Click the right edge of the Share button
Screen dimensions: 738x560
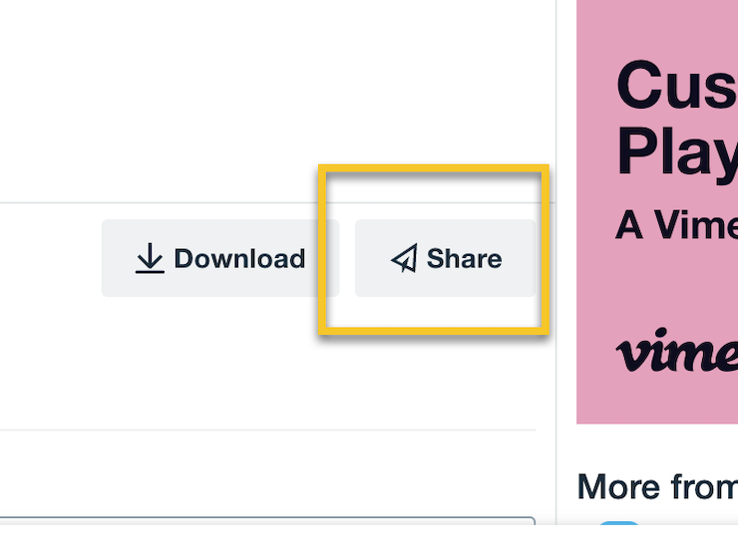click(x=530, y=258)
